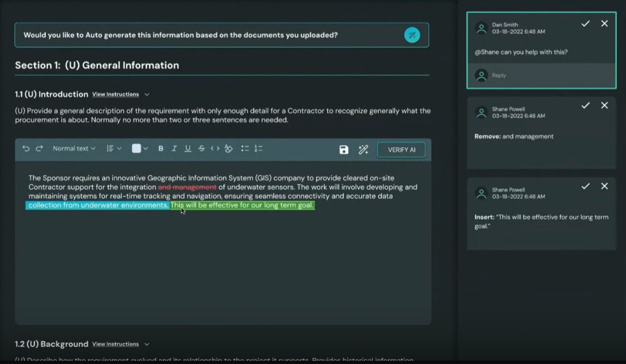Image resolution: width=626 pixels, height=364 pixels.
Task: Save the document with floppy icon
Action: click(343, 150)
